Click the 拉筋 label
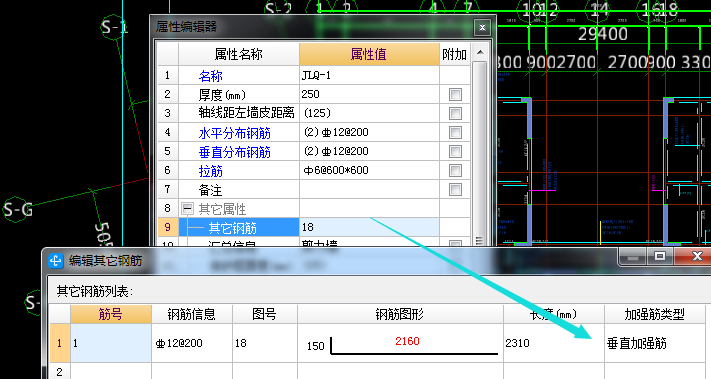Screen dimensions: 711x379 coord(211,171)
